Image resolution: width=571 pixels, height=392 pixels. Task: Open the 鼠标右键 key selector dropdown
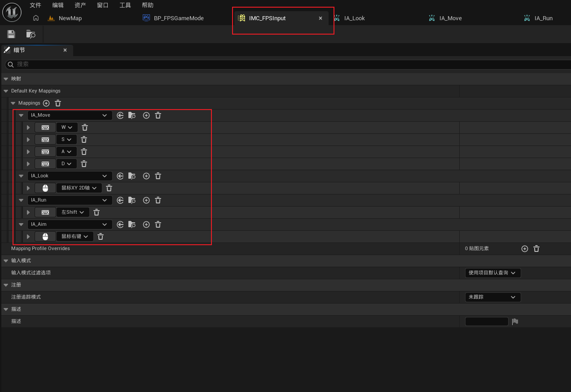pos(75,237)
